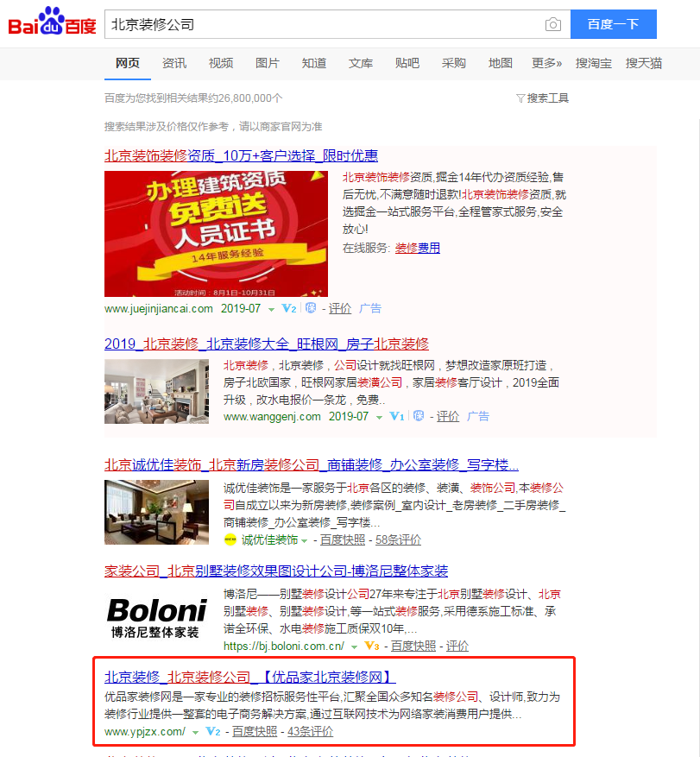Click 广告 label on juejinjiancai.com result
700x757 pixels.
coord(370,308)
